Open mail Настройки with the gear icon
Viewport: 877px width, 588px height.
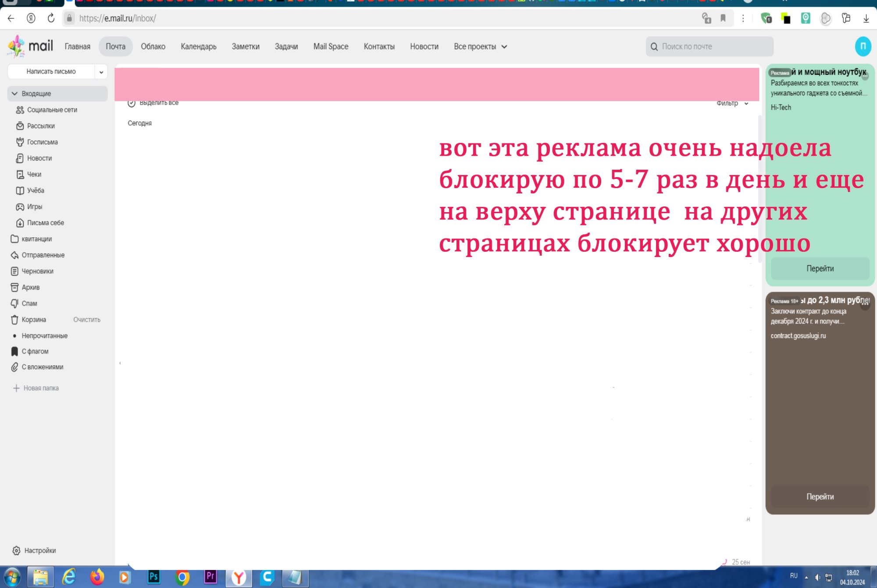pos(38,550)
